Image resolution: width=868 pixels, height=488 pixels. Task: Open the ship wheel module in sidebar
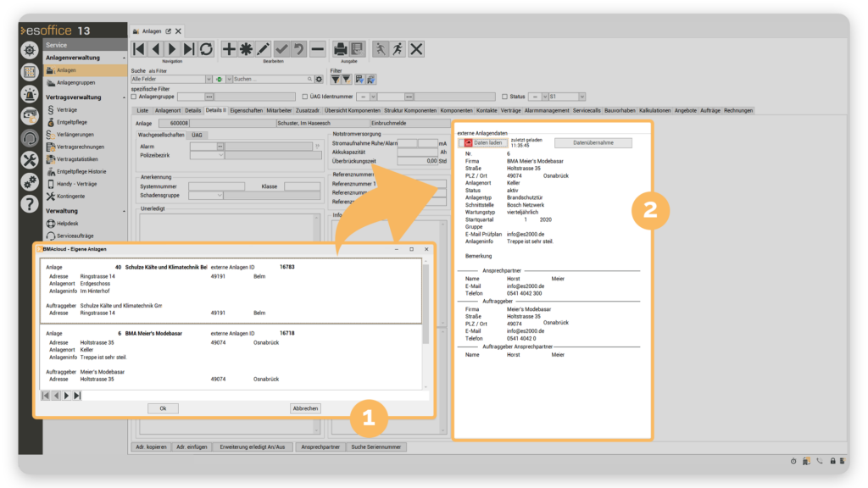click(x=30, y=50)
